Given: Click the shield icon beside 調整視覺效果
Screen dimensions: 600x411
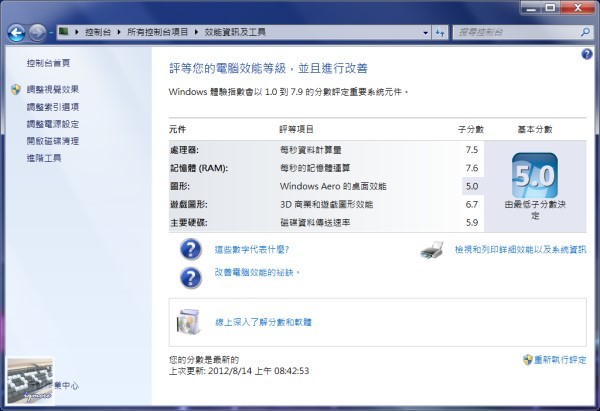Looking at the screenshot, I should tap(16, 90).
